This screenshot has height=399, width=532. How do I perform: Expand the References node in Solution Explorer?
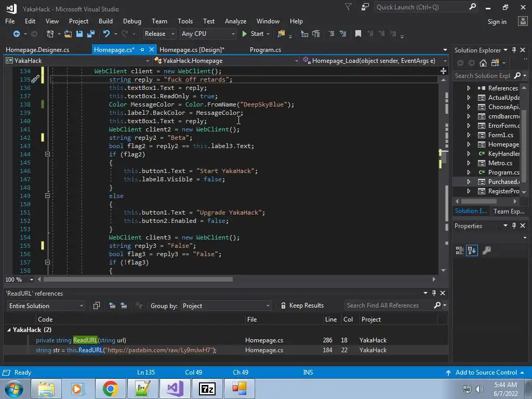click(469, 88)
